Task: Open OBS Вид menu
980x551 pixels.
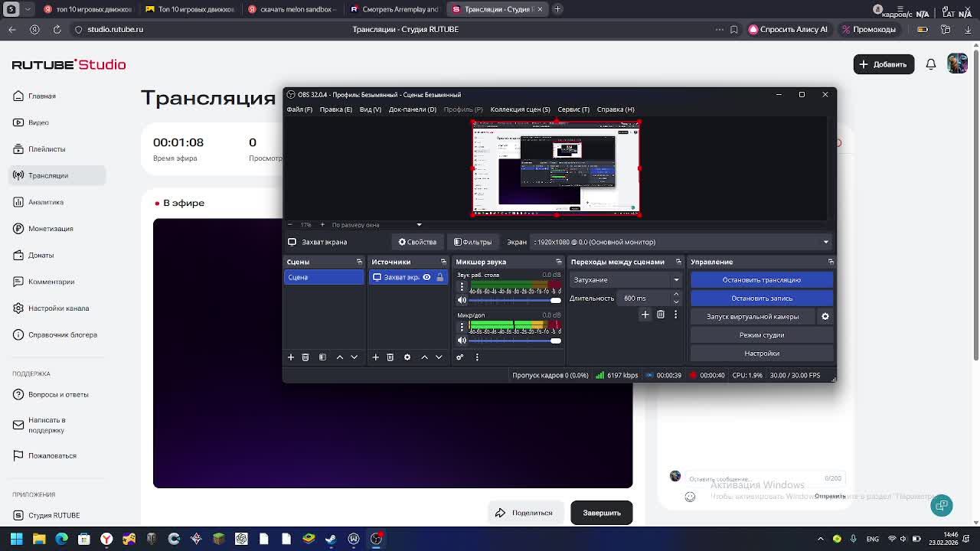Action: pos(371,109)
